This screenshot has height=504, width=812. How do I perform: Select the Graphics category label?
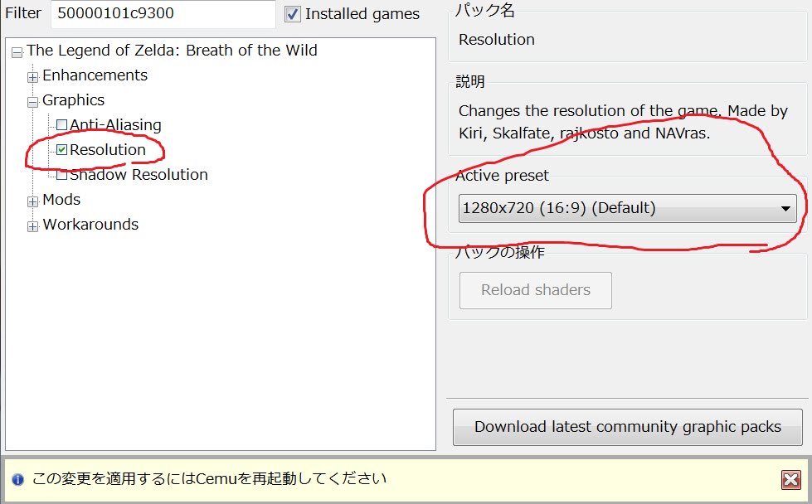click(73, 100)
